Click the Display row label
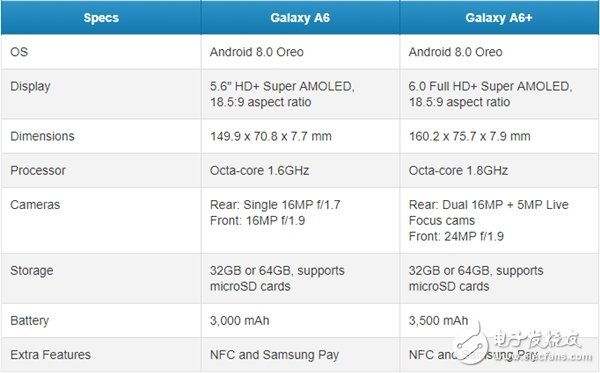Screen dimensions: 600x373 click(30, 86)
